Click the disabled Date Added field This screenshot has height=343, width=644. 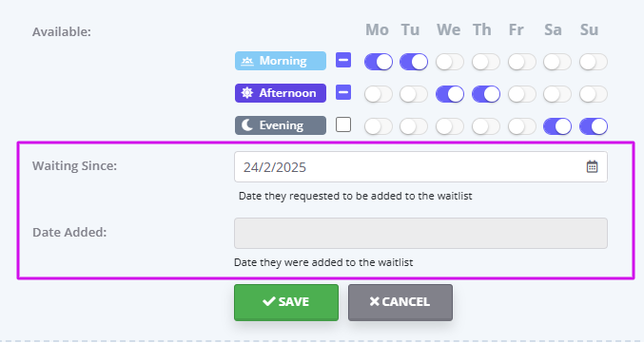[x=420, y=233]
